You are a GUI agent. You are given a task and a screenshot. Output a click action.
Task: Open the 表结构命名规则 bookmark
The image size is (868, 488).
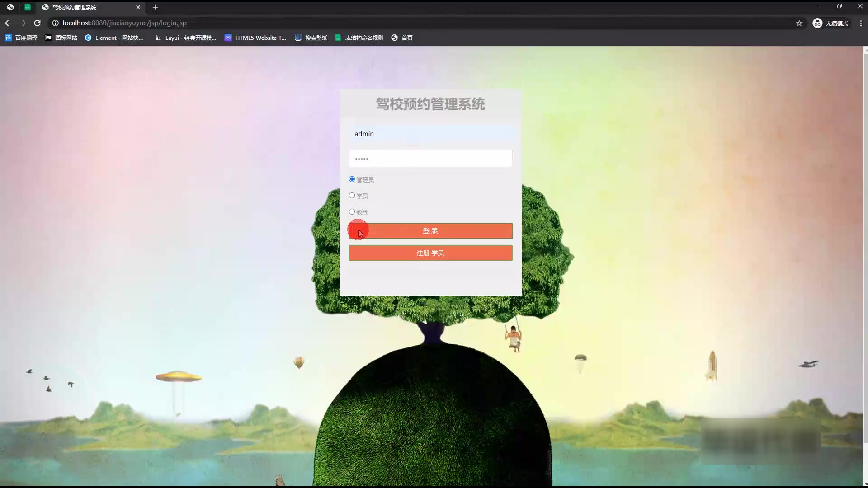[359, 38]
